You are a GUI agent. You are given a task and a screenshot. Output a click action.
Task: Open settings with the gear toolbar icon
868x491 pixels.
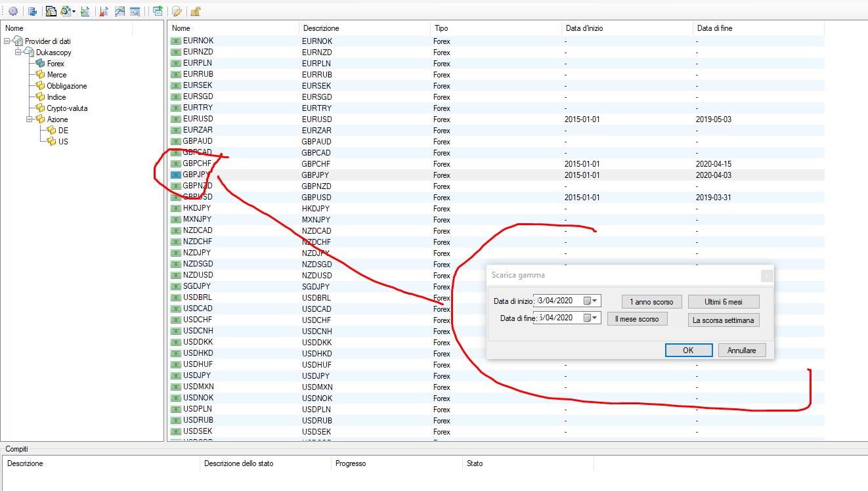tap(12, 11)
